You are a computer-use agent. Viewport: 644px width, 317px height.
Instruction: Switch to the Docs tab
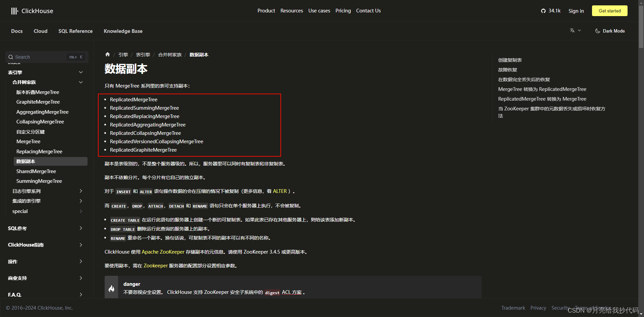(17, 31)
